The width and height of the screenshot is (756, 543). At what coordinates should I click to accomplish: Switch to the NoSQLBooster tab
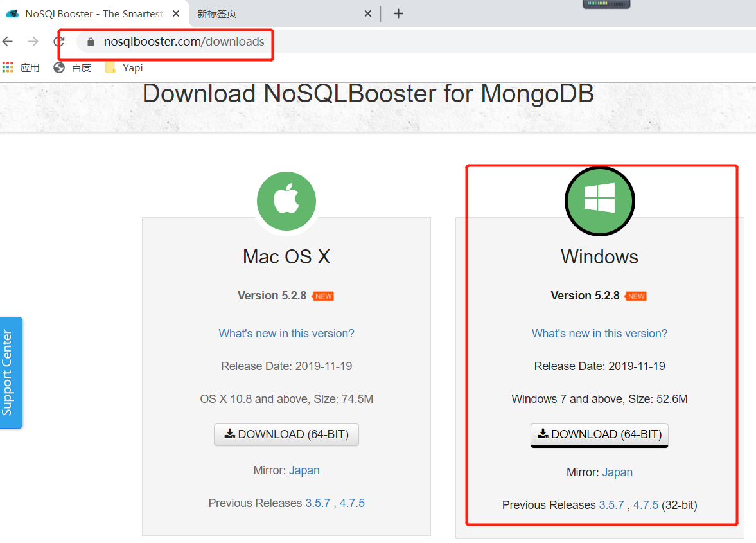94,13
